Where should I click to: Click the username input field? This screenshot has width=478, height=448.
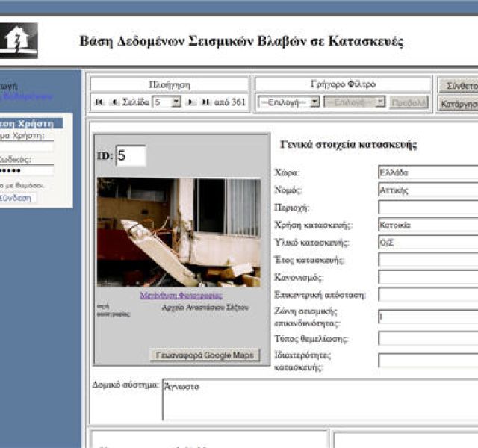[x=27, y=146]
